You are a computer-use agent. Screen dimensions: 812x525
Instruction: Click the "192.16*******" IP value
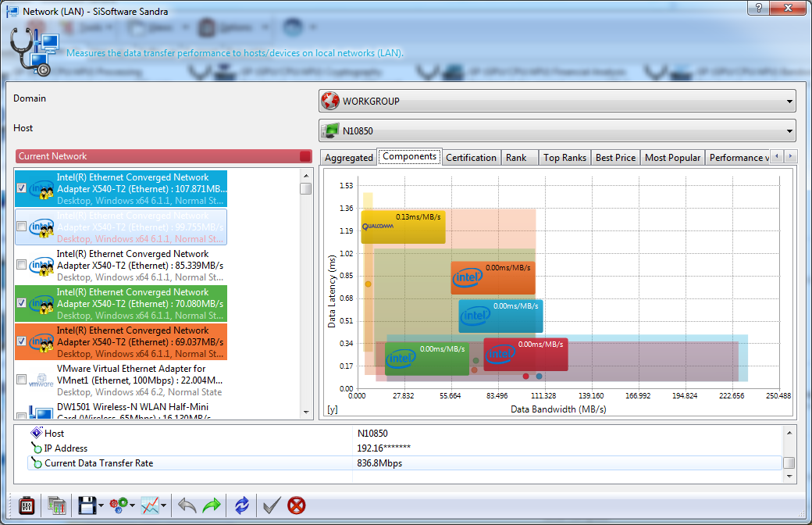point(383,448)
